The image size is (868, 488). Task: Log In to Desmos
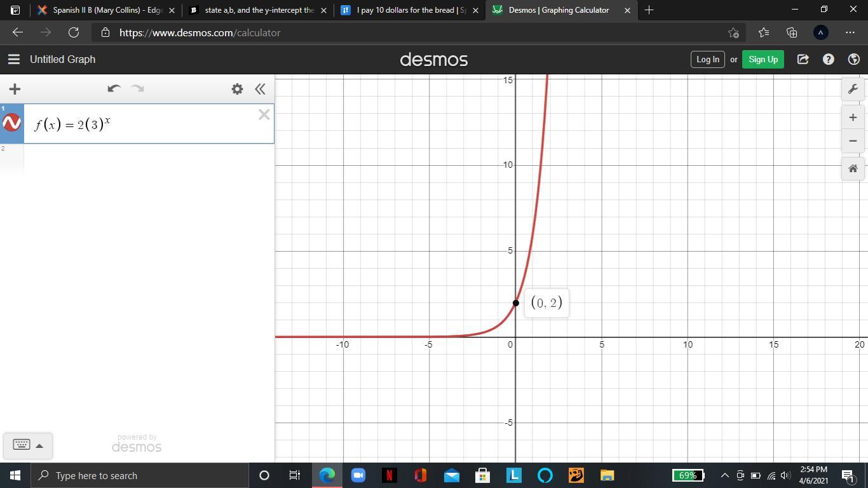coord(707,59)
